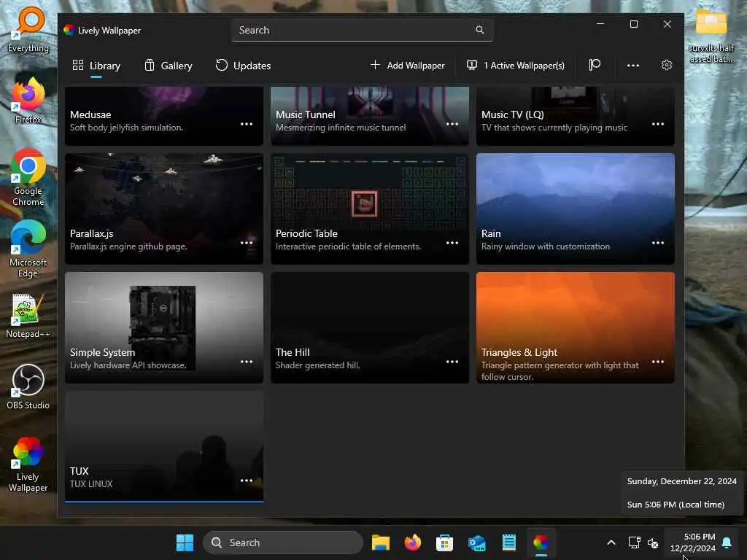Screen dimensions: 747x560
Task: Click the Lively Wallpaper taskbar icon
Action: [541, 542]
